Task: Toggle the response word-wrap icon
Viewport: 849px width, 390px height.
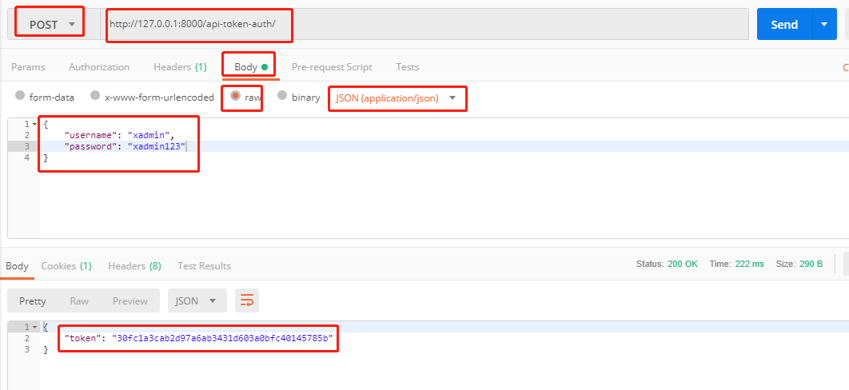Action: (x=247, y=301)
